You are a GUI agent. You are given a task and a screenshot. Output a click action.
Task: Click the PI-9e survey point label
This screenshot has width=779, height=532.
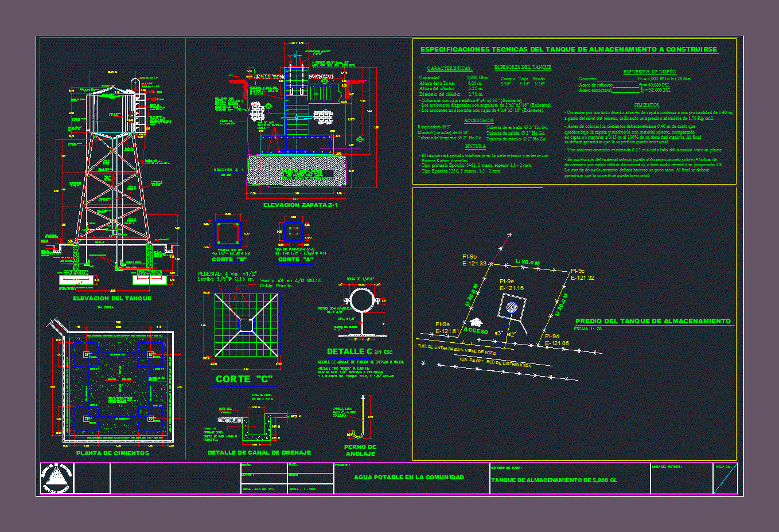coord(507,281)
